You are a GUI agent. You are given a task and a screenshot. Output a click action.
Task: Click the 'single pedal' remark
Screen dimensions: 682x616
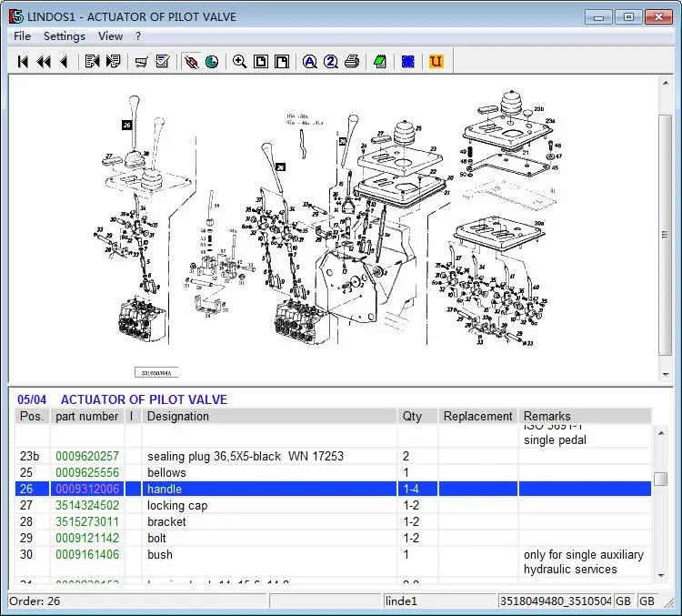tap(555, 440)
